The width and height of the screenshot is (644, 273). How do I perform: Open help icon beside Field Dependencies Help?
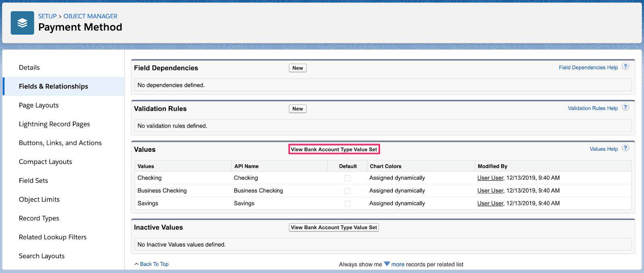[625, 66]
